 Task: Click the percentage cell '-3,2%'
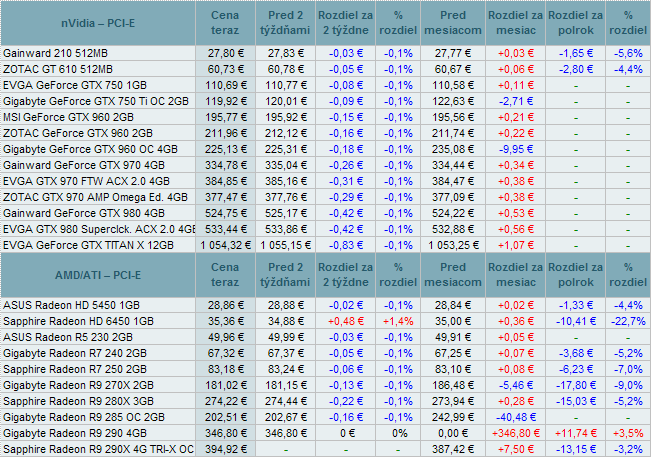pyautogui.click(x=628, y=449)
